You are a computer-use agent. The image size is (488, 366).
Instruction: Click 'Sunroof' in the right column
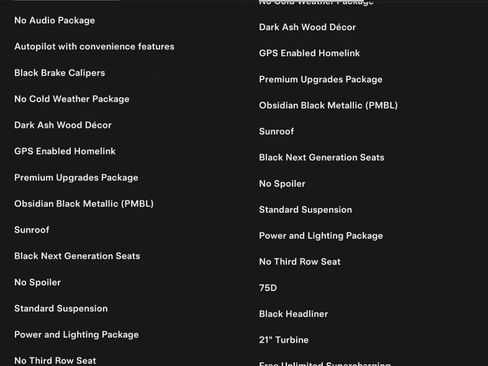point(277,132)
